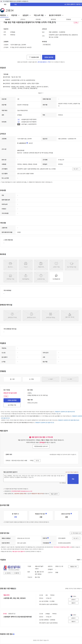
Task: Open 개인정보보호법 상세 보기
Action: (41, 446)
